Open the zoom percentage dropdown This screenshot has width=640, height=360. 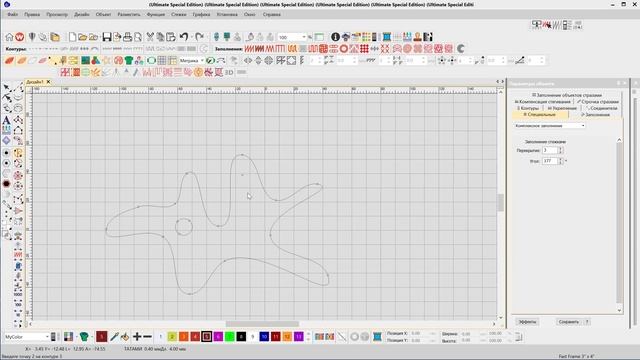[304, 37]
